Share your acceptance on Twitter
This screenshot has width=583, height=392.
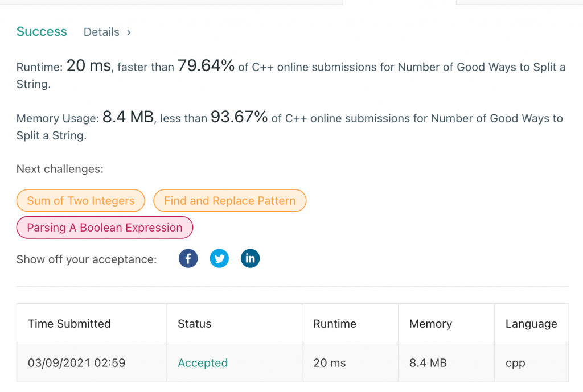point(219,258)
